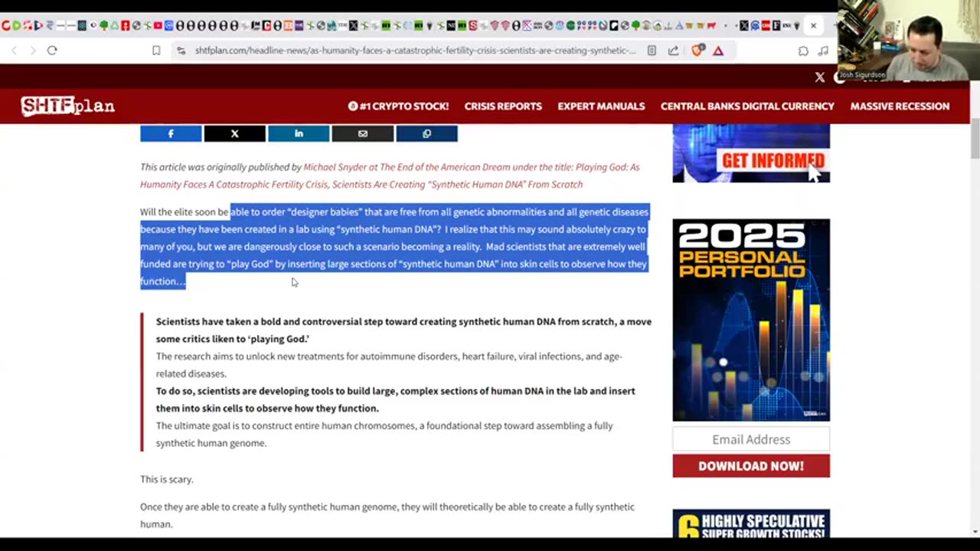Viewport: 980px width, 551px height.
Task: Open reader mode icon in address bar
Action: 652,51
